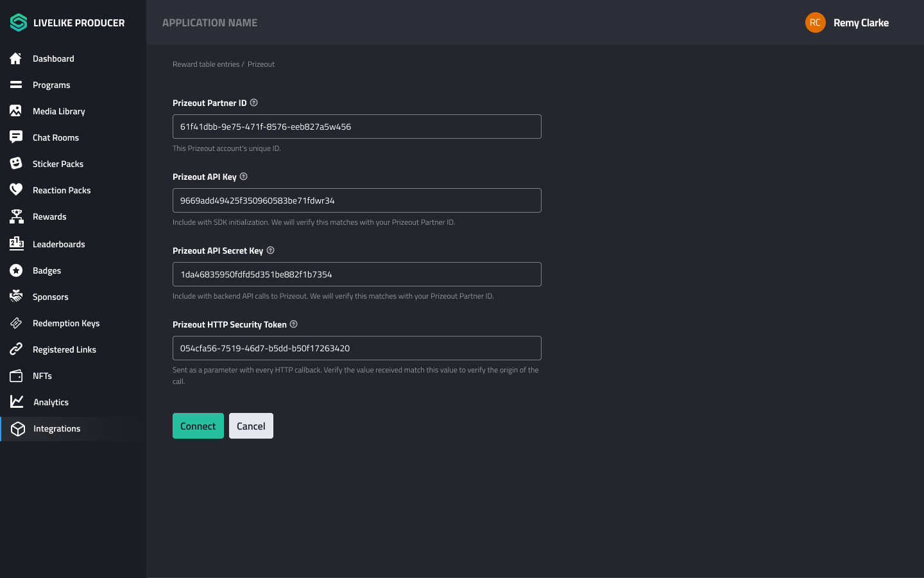Focus the Prizeout API Key field
The height and width of the screenshot is (578, 924).
357,200
